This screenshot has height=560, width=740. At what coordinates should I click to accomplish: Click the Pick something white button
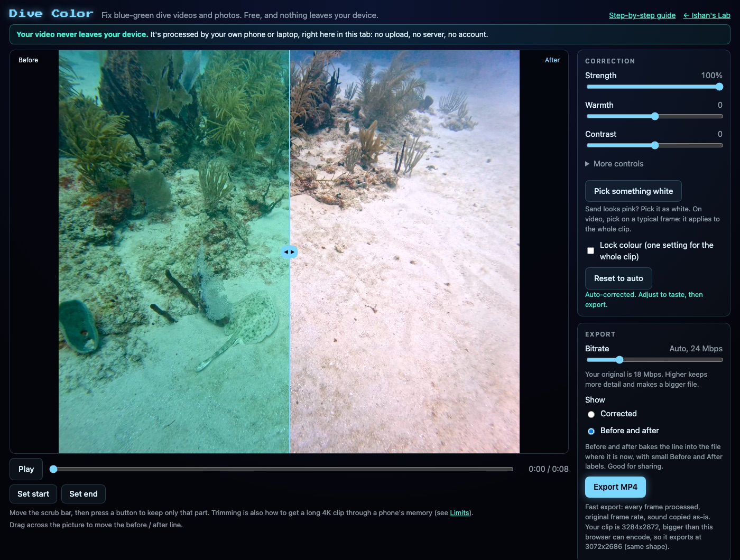click(x=633, y=191)
